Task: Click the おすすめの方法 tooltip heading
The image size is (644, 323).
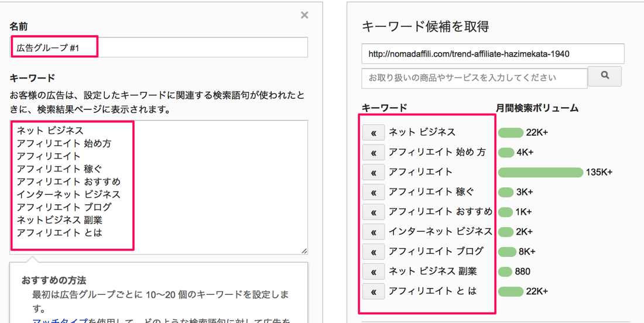Action: pos(54,281)
